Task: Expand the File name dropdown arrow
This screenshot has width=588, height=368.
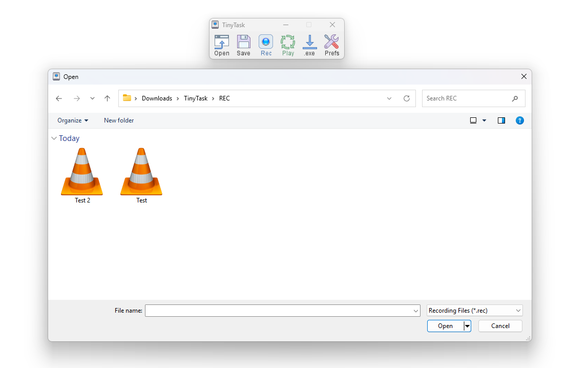Action: tap(416, 311)
